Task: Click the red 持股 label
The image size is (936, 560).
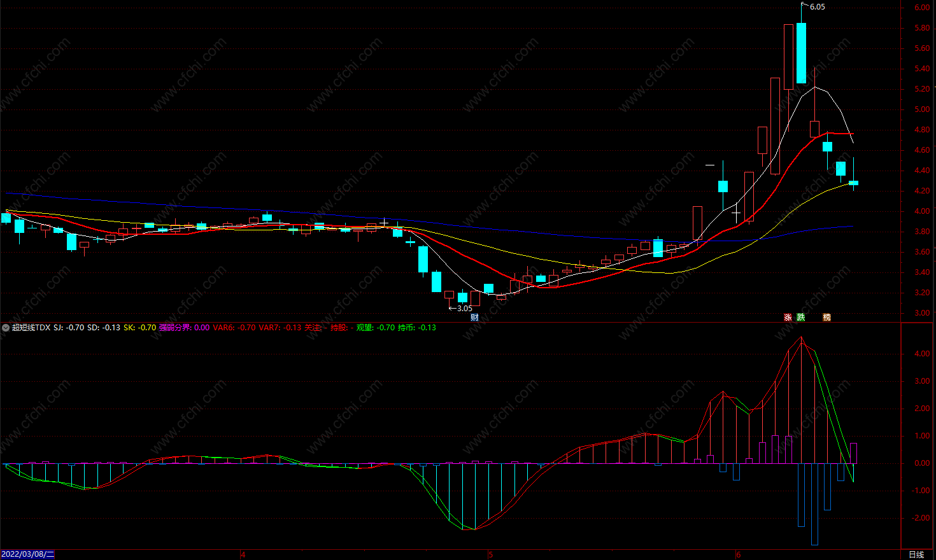Action: click(340, 328)
